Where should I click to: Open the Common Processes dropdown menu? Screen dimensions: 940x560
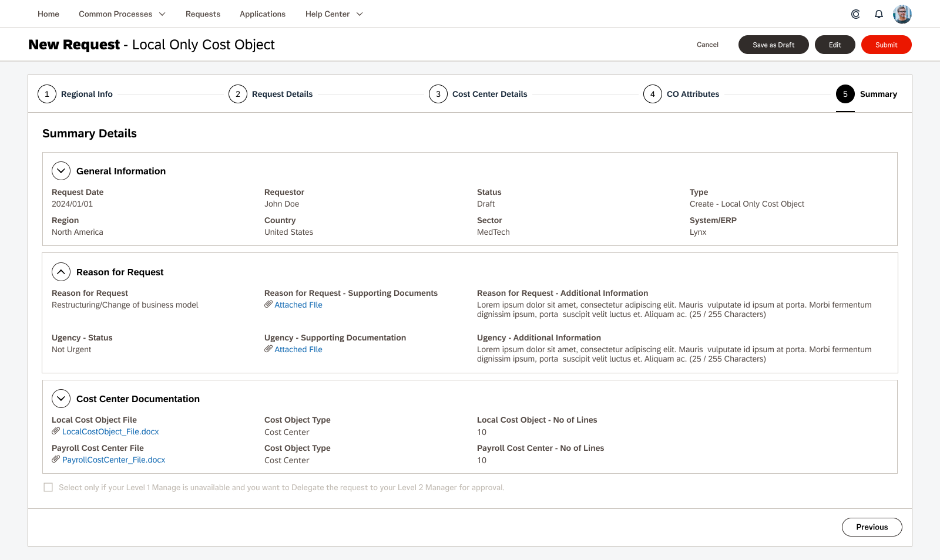click(122, 14)
